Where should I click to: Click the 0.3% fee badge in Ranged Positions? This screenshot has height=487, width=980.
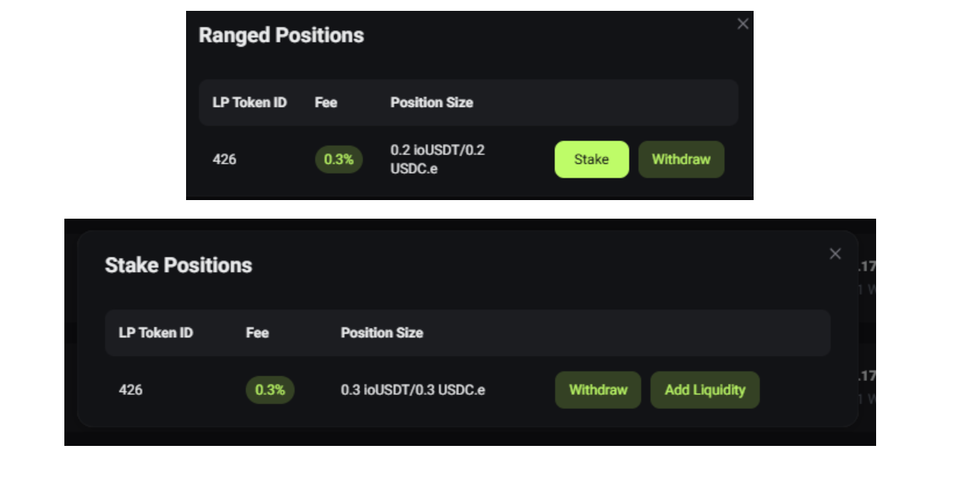339,159
